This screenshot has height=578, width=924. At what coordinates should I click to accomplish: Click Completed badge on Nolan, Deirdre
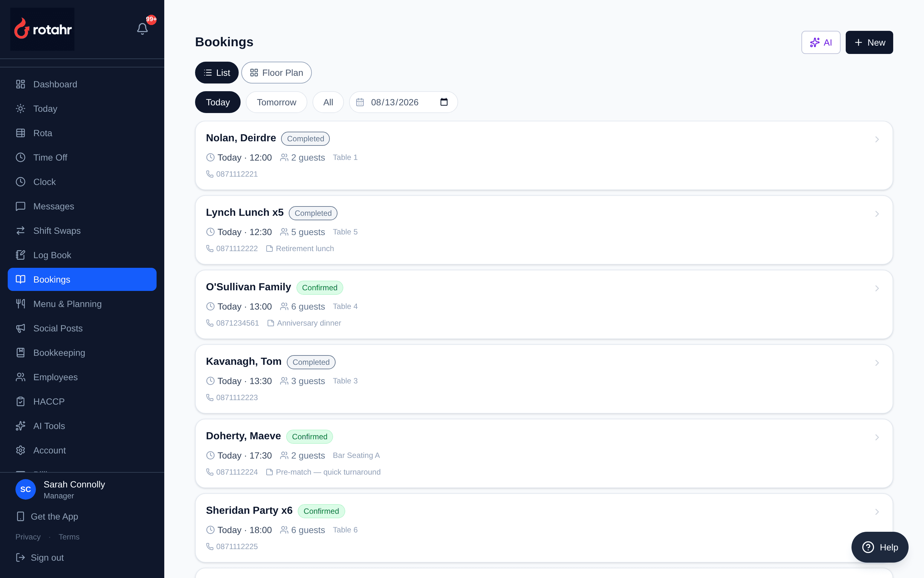point(305,139)
